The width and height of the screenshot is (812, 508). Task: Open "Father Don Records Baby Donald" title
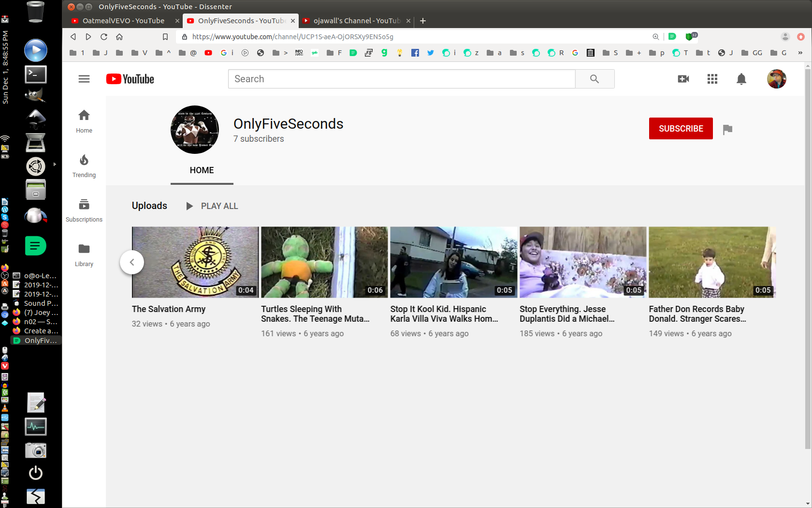(x=697, y=314)
